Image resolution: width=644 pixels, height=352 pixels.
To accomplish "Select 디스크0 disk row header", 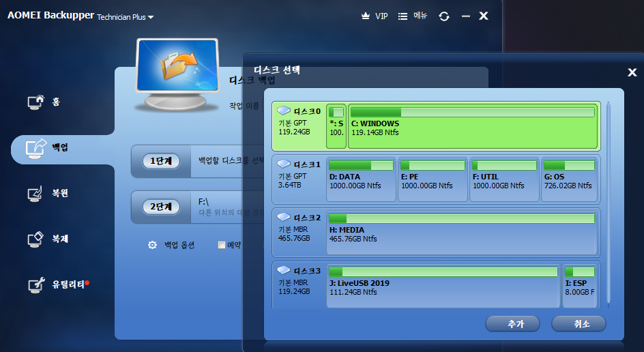I will click(x=299, y=126).
